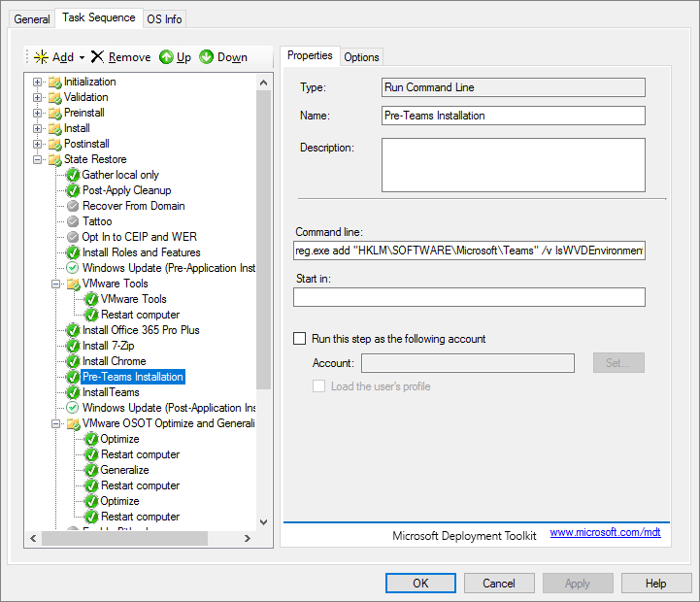Collapse the State Restore group

38,159
